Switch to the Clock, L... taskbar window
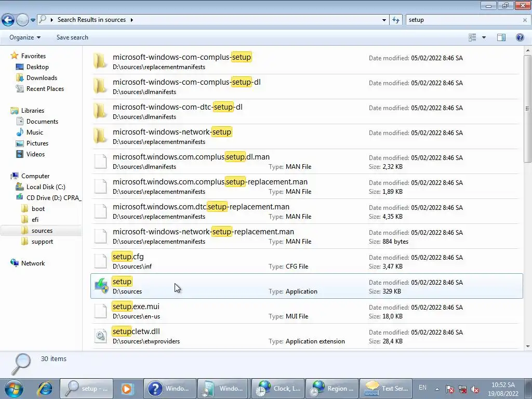Viewport: 532px width, 399px height. (x=278, y=389)
